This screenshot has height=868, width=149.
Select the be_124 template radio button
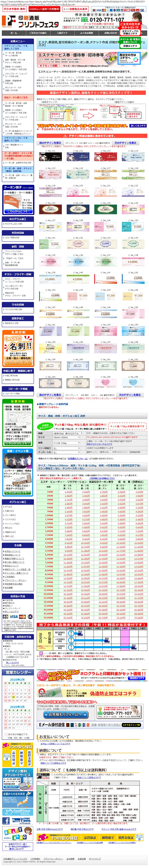[x=74, y=203]
